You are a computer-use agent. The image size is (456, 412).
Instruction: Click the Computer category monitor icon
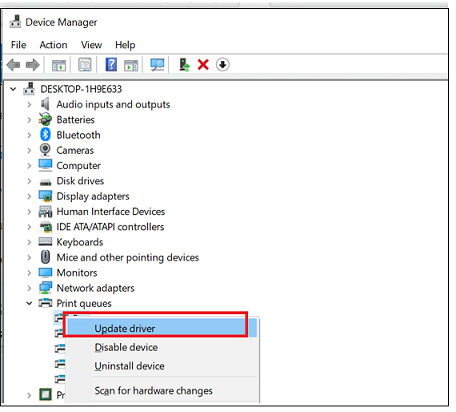pyautogui.click(x=45, y=165)
